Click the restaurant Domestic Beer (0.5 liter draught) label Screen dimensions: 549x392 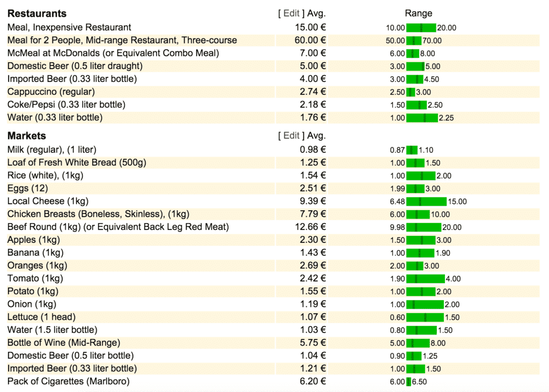tap(75, 66)
